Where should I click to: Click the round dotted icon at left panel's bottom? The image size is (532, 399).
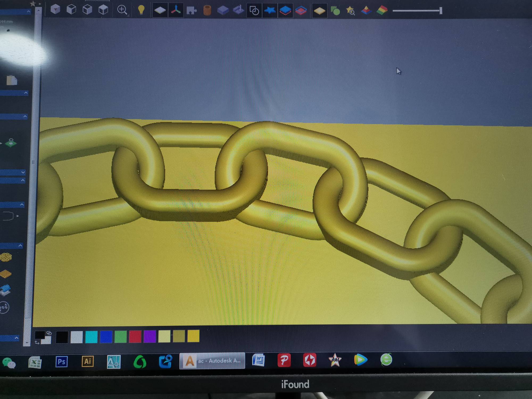(x=4, y=307)
